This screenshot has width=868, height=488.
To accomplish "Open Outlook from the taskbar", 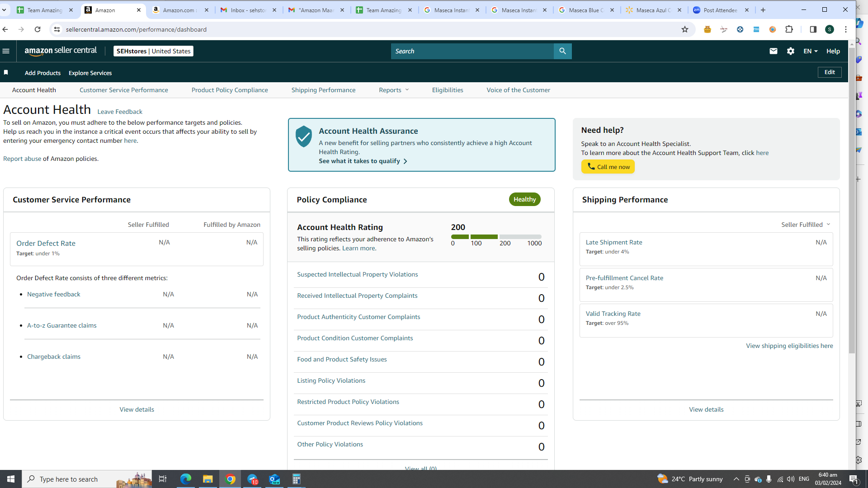I will (x=274, y=479).
